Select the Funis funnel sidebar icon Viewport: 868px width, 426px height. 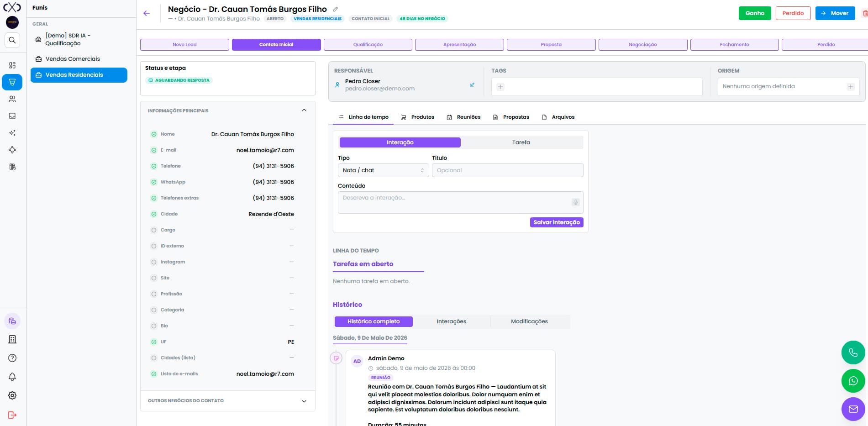(12, 82)
